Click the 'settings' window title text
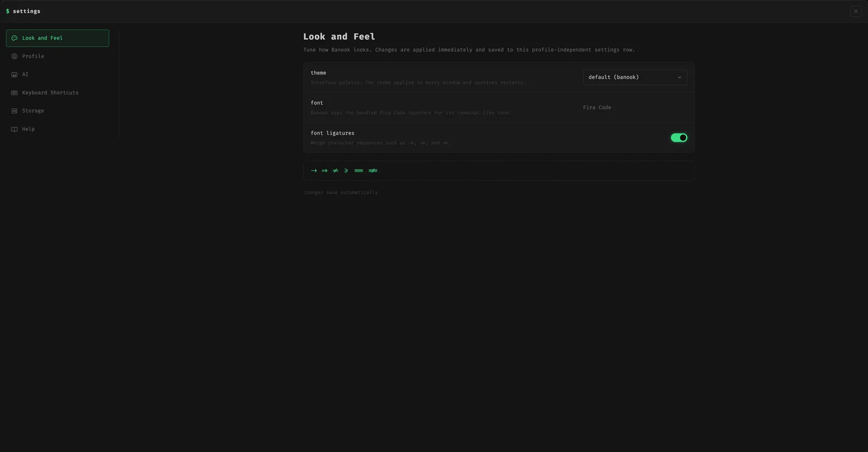Screen dimensions: 868x452 27,11
